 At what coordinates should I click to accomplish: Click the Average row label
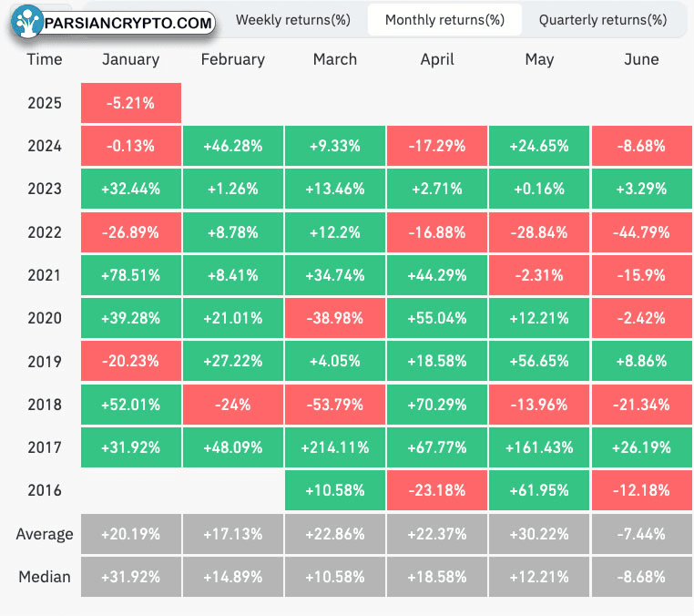point(45,534)
